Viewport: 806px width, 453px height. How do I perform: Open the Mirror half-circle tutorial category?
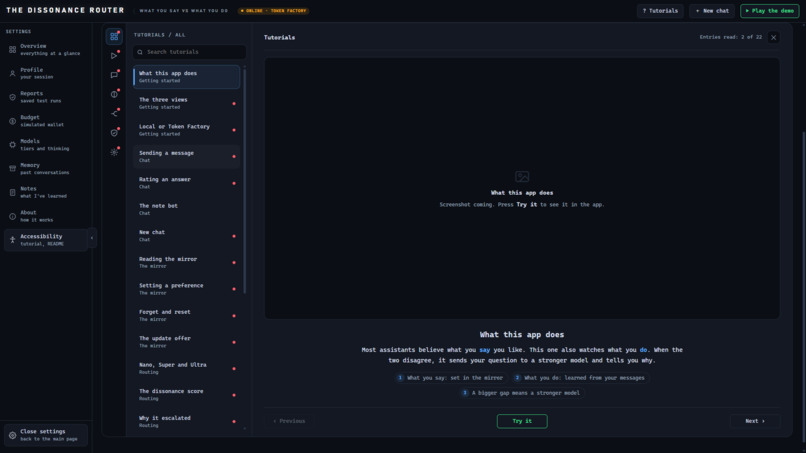114,94
